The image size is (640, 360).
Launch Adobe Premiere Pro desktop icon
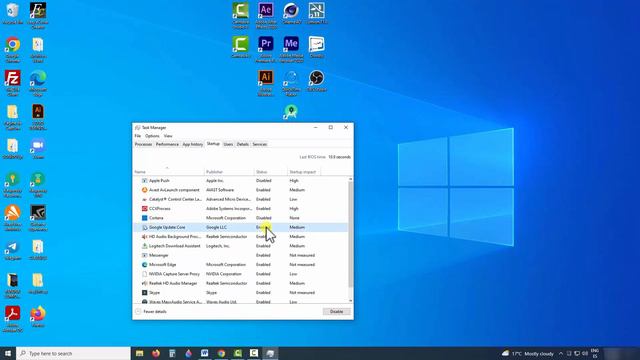(x=266, y=49)
